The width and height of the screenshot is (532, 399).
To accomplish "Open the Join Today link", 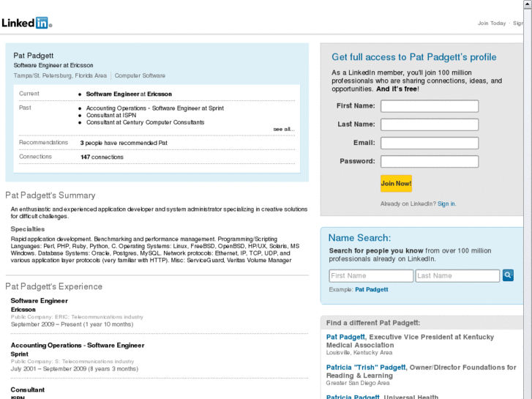I will click(492, 23).
